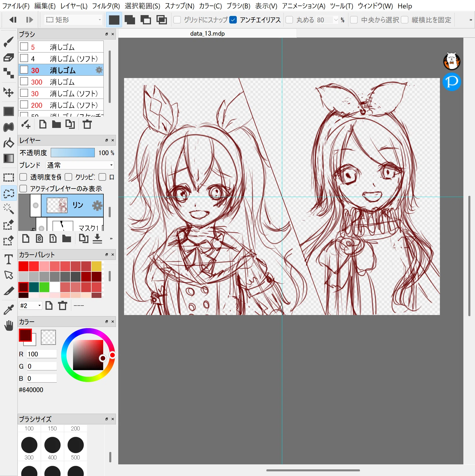Open settings gear for 30 消しゴム brush
The height and width of the screenshot is (476, 475).
pos(99,70)
